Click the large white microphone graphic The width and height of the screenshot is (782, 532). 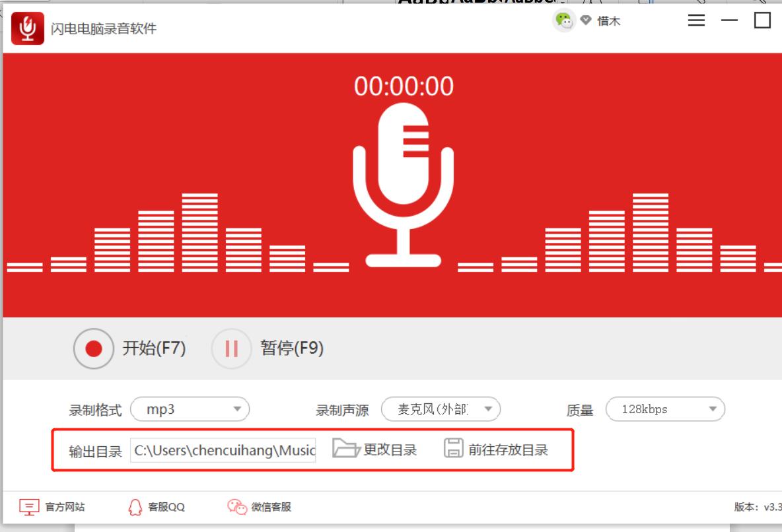coord(404,185)
